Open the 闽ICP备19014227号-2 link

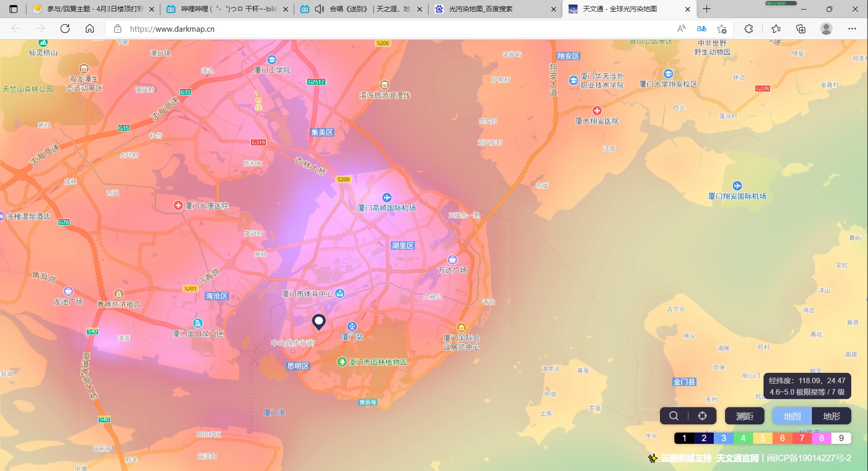[x=809, y=458]
